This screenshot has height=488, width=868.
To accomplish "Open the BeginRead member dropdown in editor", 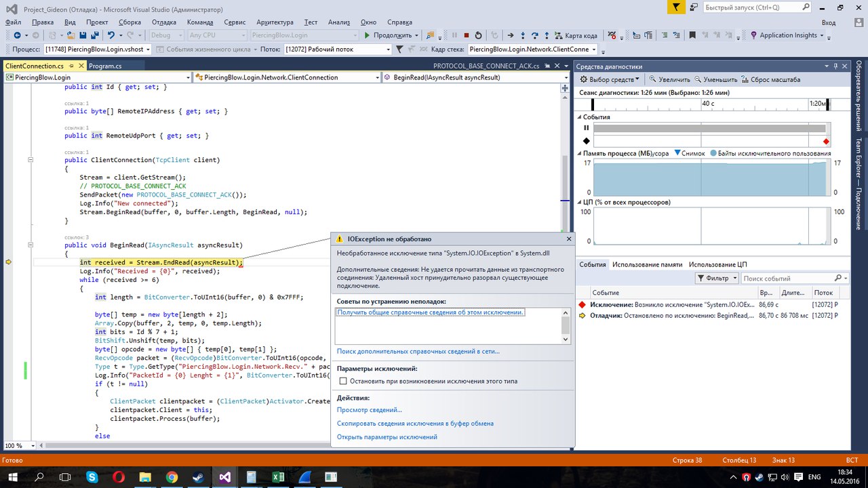I will coord(475,77).
